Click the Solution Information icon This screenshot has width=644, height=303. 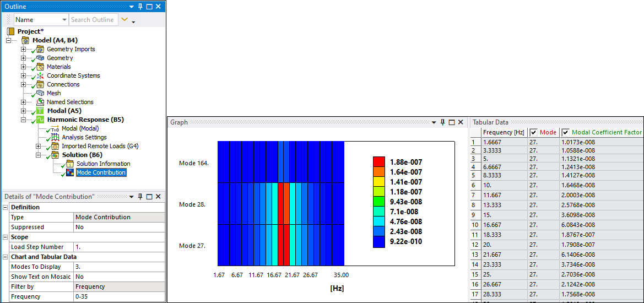[x=70, y=164]
